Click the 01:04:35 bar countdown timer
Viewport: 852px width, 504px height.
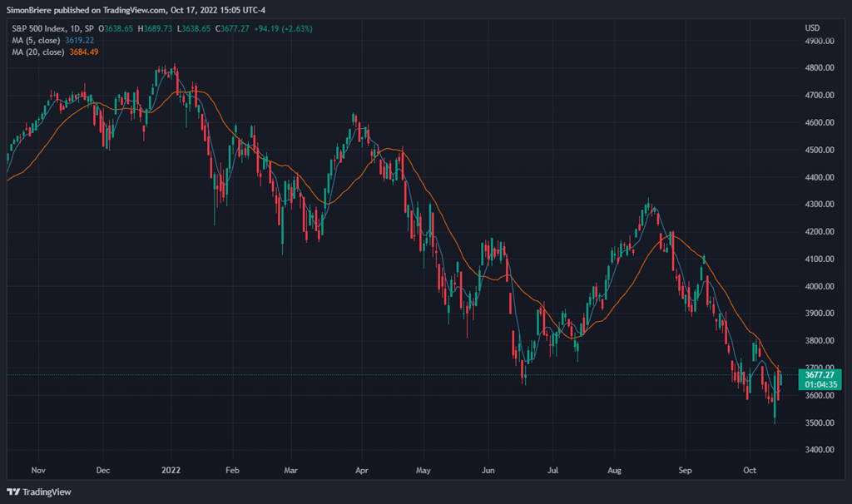[x=819, y=384]
